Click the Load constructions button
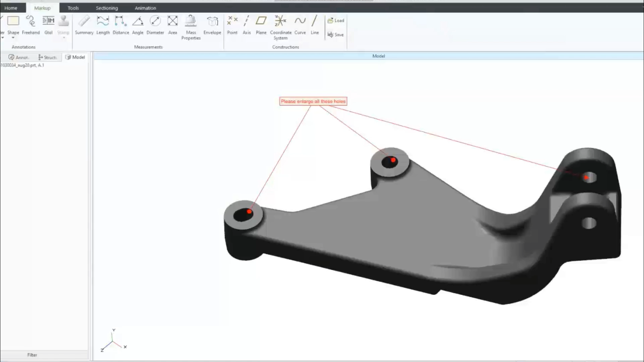Screen dimensions: 644x362 coord(336,20)
